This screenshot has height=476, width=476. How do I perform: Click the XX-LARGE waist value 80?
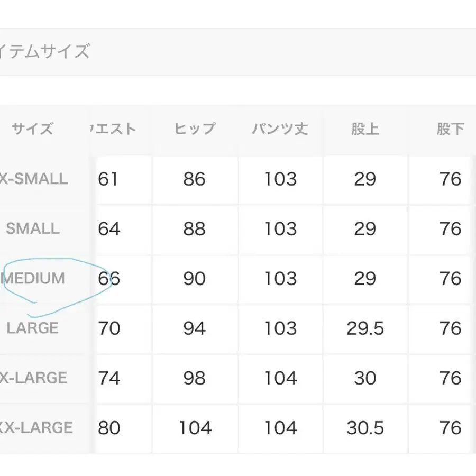click(x=109, y=428)
